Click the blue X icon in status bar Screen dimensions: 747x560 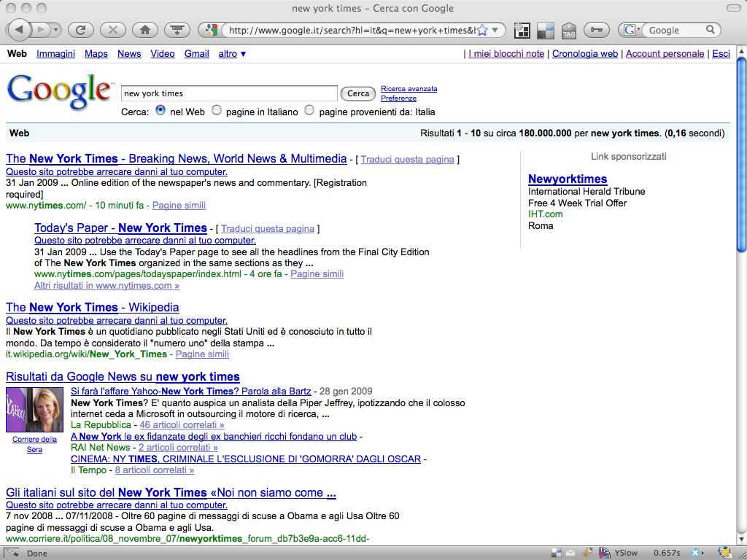694,553
